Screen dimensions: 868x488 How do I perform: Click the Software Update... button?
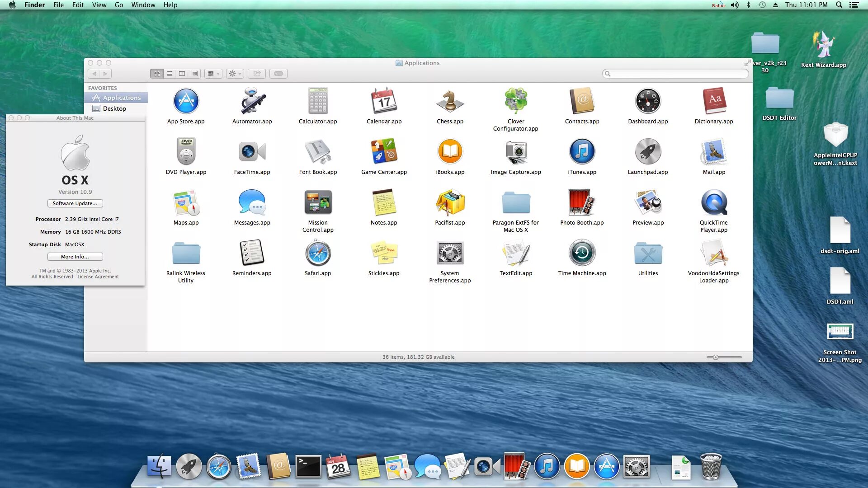click(x=75, y=203)
